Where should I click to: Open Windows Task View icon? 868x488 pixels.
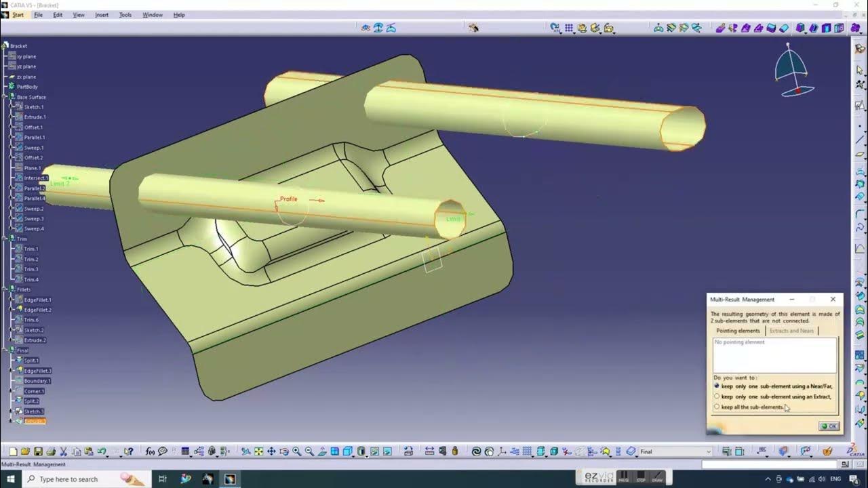pyautogui.click(x=162, y=479)
